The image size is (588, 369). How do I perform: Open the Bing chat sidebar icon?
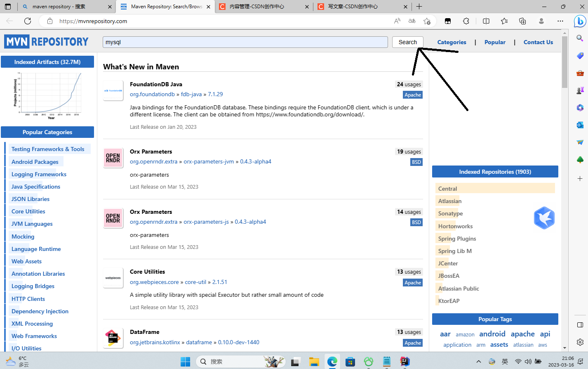580,21
